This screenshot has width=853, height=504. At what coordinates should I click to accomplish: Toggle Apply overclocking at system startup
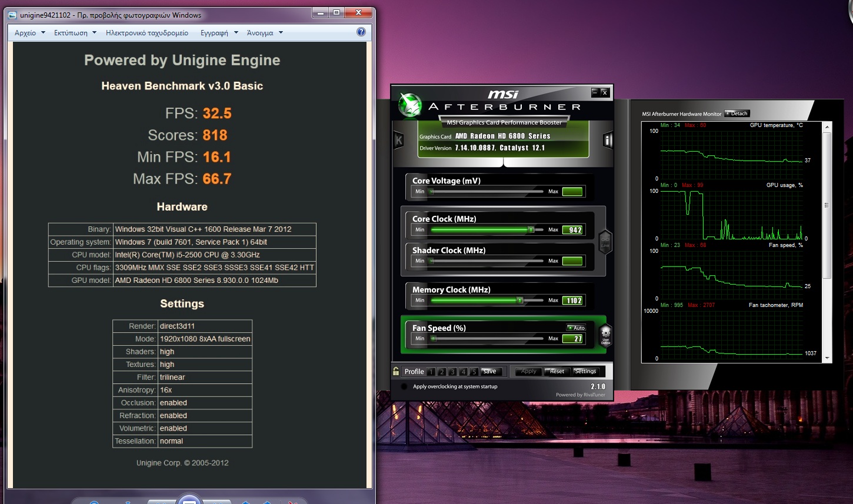404,386
